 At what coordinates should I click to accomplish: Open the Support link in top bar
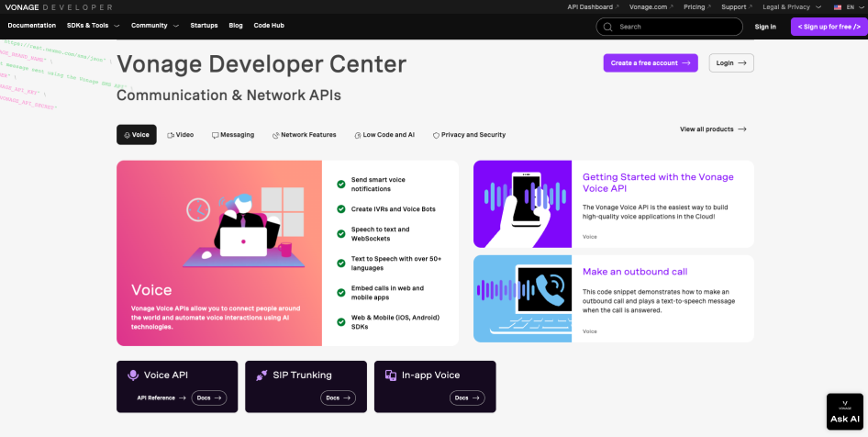tap(737, 7)
